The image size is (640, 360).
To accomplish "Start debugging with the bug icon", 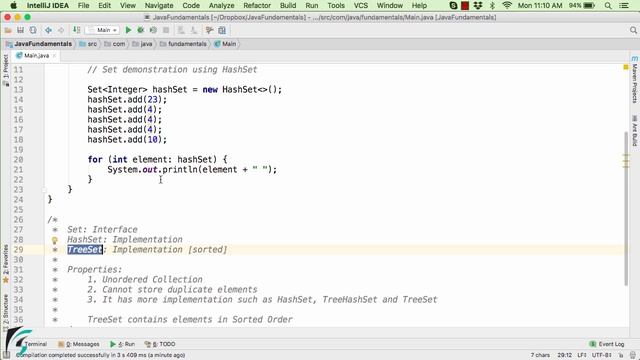I will click(x=141, y=30).
